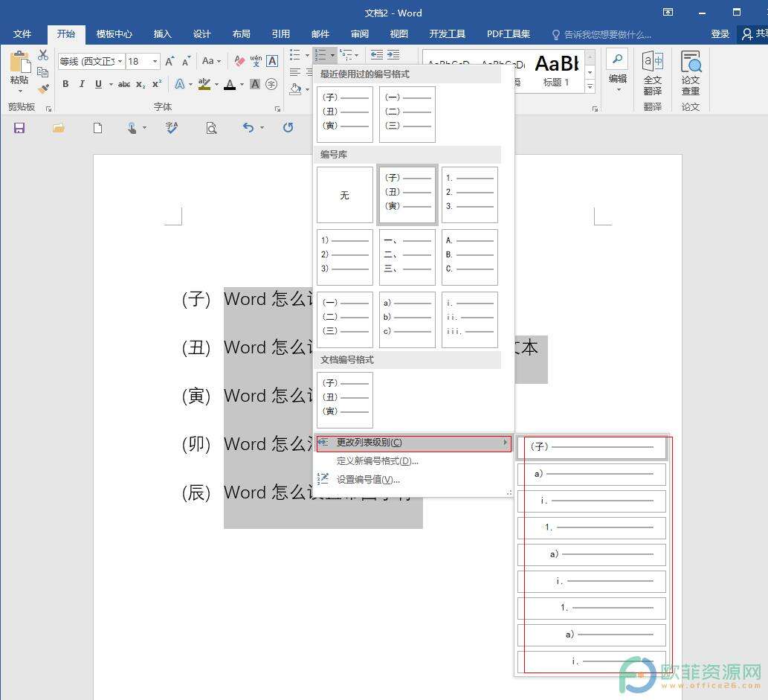Click the touch mode hand icon
Viewport: 768px width, 700px height.
[x=132, y=129]
